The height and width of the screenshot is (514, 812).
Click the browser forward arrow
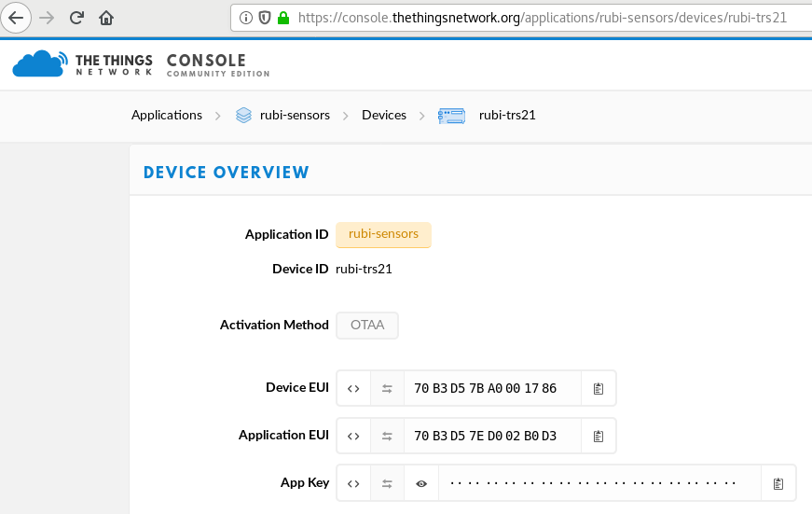coord(47,18)
